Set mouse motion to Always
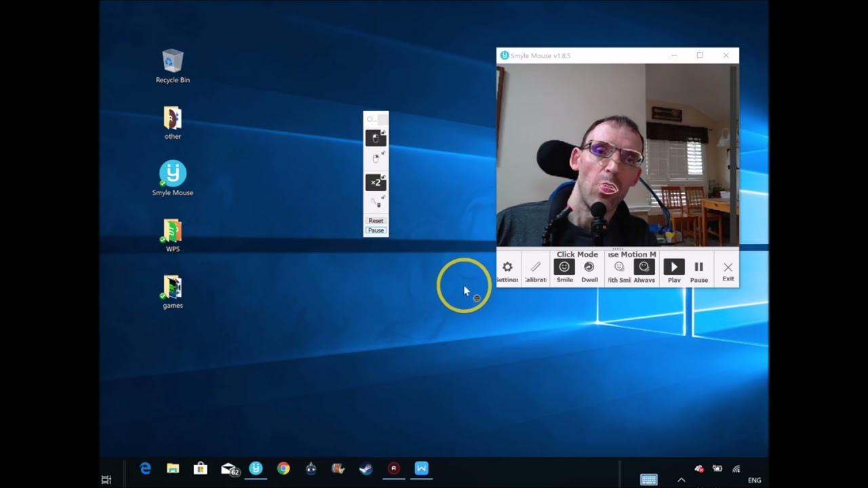This screenshot has width=868, height=488. pyautogui.click(x=644, y=269)
